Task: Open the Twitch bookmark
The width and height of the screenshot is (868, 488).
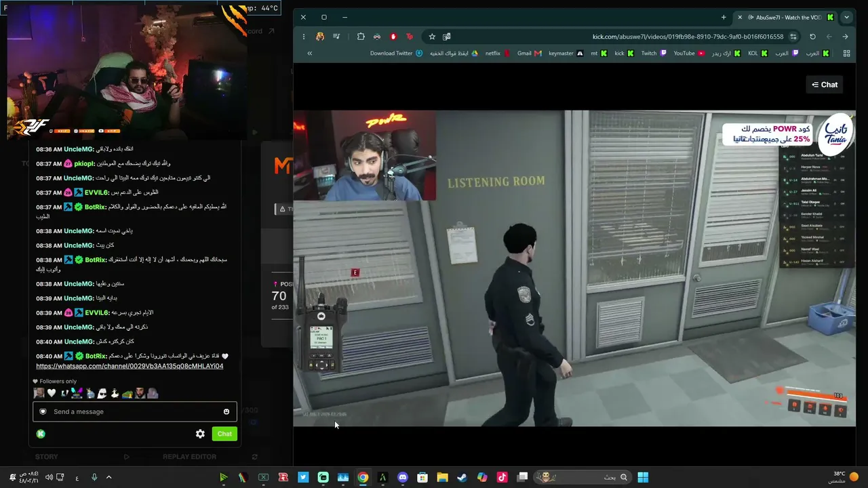Action: 654,54
